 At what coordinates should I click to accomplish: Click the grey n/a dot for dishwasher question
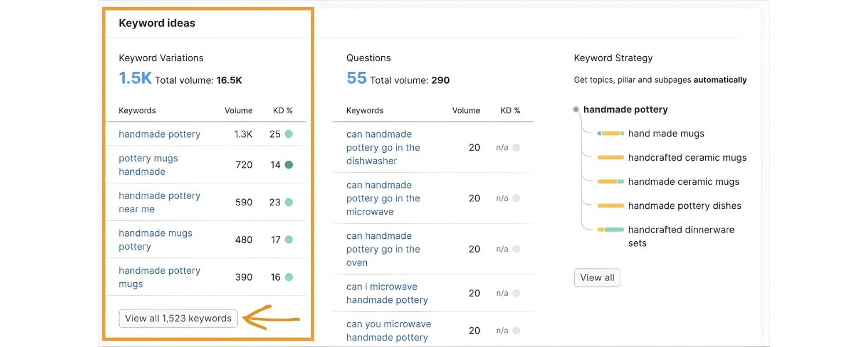coord(516,147)
